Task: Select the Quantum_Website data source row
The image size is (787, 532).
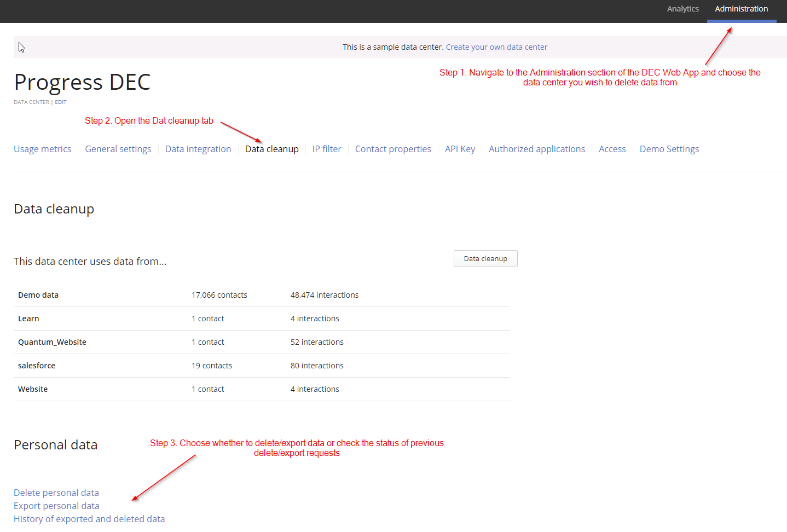Action: [x=52, y=342]
